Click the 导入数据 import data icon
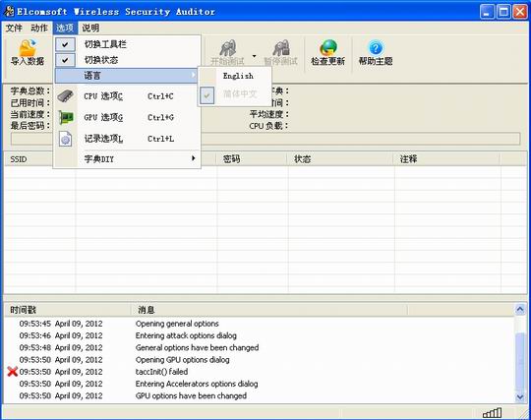 tap(28, 48)
